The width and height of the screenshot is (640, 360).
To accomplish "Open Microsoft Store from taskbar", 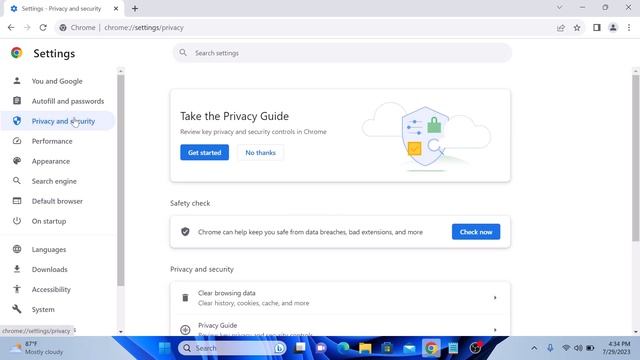I will 387,348.
